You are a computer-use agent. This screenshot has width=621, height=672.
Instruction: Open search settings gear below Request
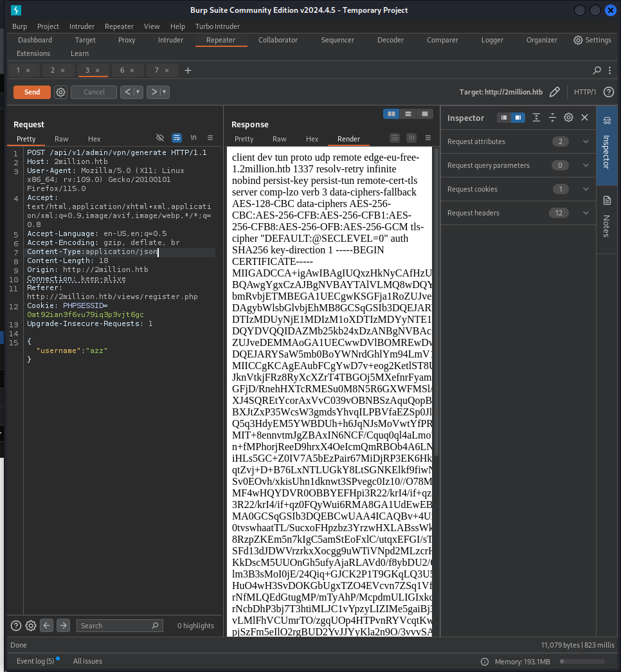click(x=31, y=626)
